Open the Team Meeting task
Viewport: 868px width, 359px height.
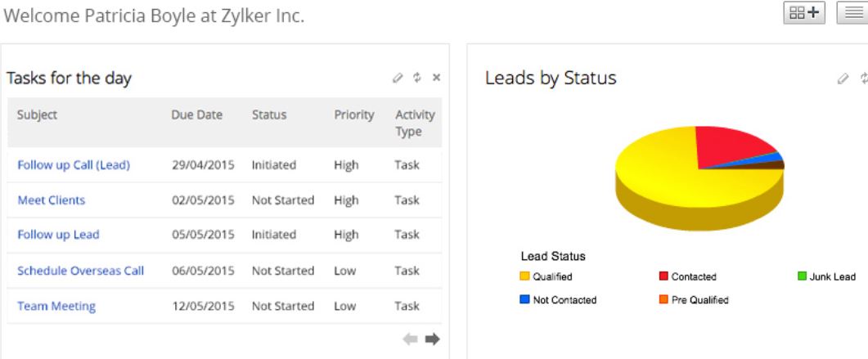pyautogui.click(x=56, y=306)
